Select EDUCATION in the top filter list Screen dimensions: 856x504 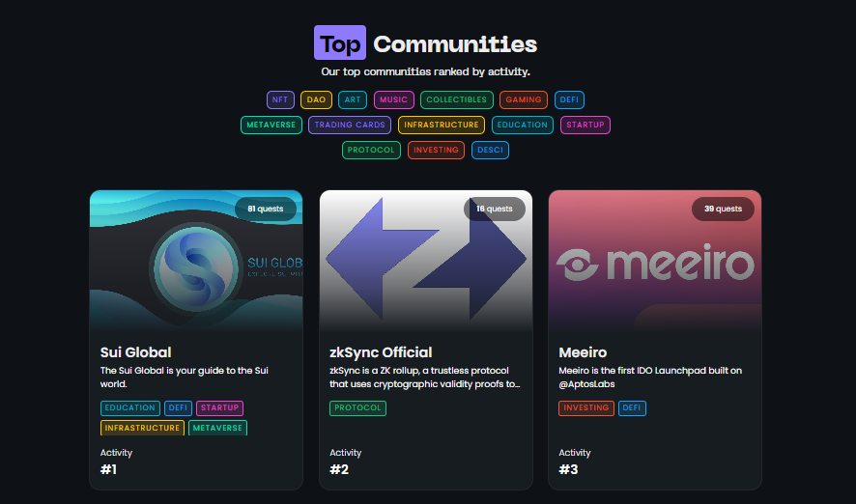523,125
